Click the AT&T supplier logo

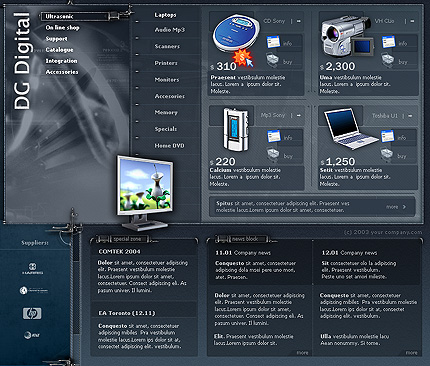31,335
